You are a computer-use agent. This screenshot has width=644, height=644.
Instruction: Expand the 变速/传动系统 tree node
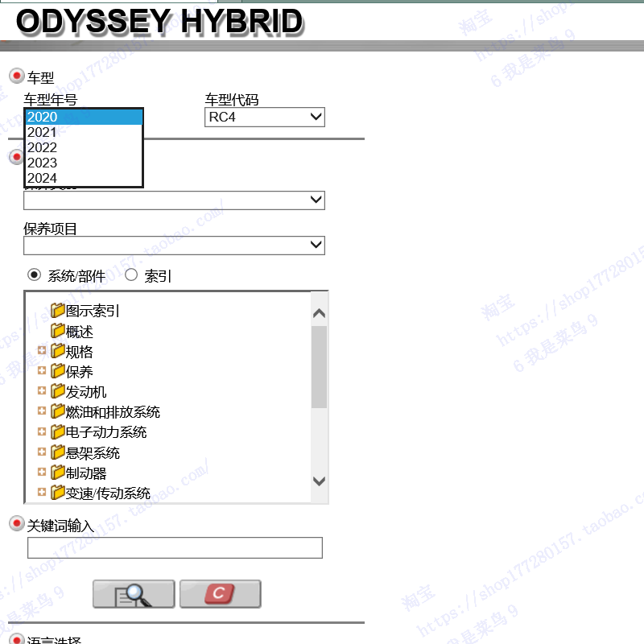click(x=42, y=492)
